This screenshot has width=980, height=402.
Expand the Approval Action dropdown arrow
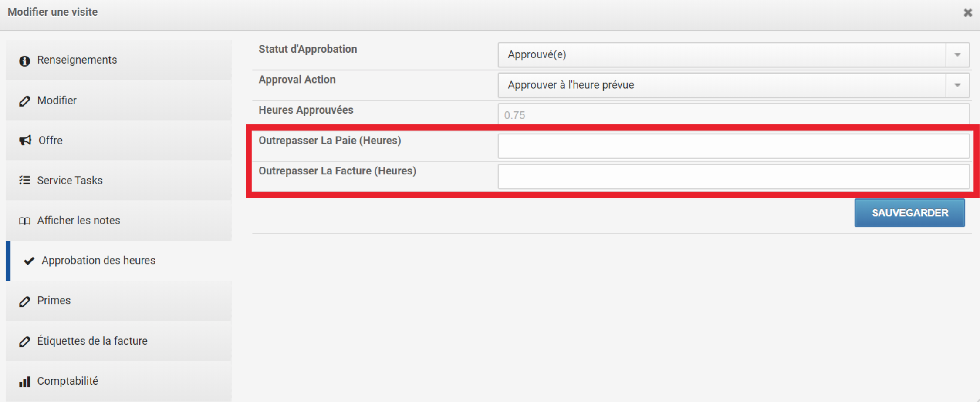click(x=957, y=85)
